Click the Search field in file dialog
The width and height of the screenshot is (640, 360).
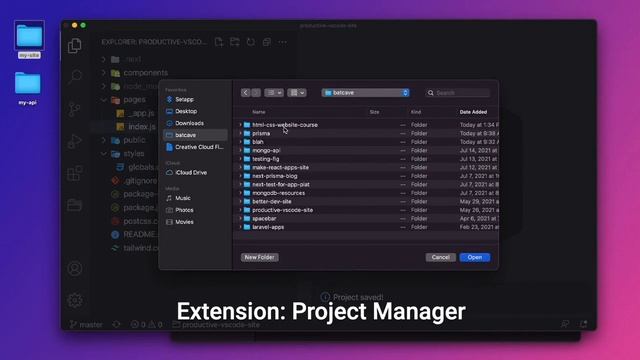click(458, 93)
